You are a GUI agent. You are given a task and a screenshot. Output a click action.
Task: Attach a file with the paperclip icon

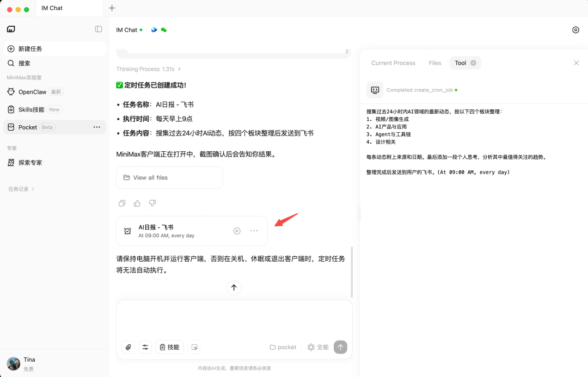click(128, 347)
